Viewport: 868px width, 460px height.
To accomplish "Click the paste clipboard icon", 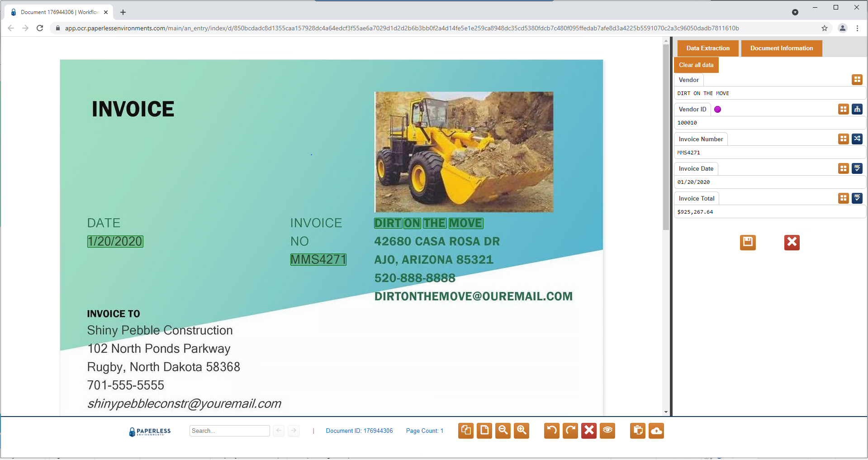I will click(x=638, y=431).
